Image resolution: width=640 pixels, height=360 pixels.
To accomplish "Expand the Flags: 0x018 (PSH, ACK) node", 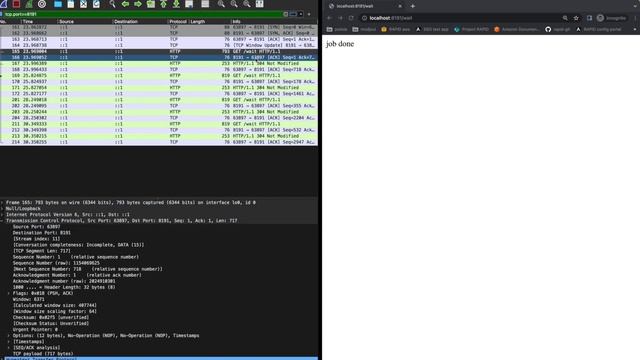I will pos(9,293).
